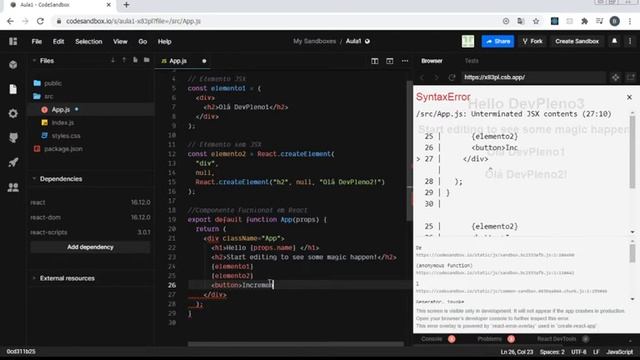Open the Help menu

pyautogui.click(x=164, y=42)
